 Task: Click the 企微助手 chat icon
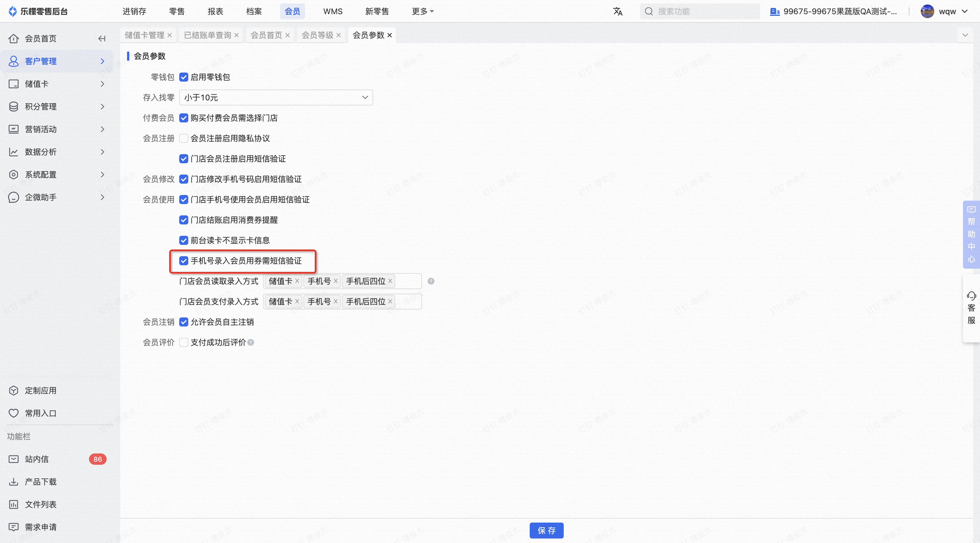pyautogui.click(x=14, y=197)
